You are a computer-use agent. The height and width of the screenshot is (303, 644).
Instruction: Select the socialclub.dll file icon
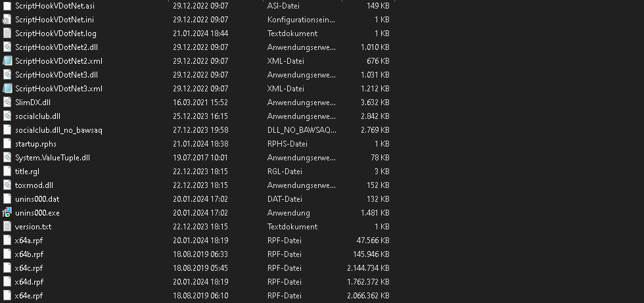click(x=7, y=116)
